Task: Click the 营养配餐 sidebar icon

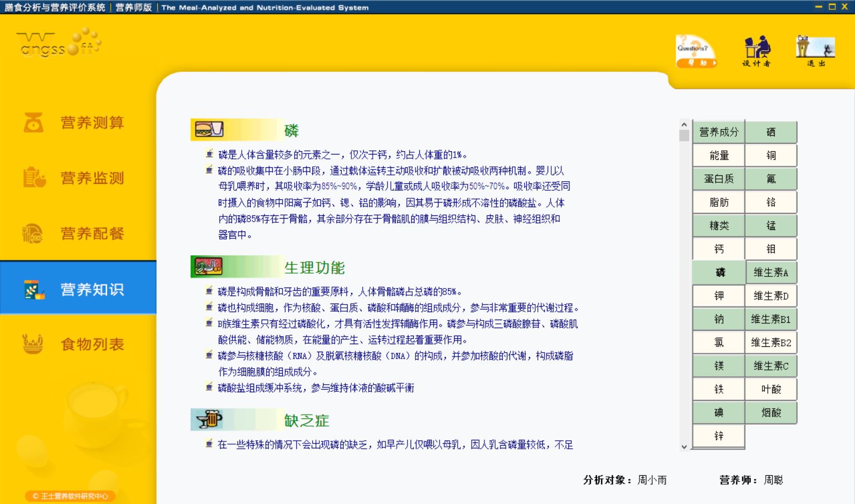Action: pos(33,234)
